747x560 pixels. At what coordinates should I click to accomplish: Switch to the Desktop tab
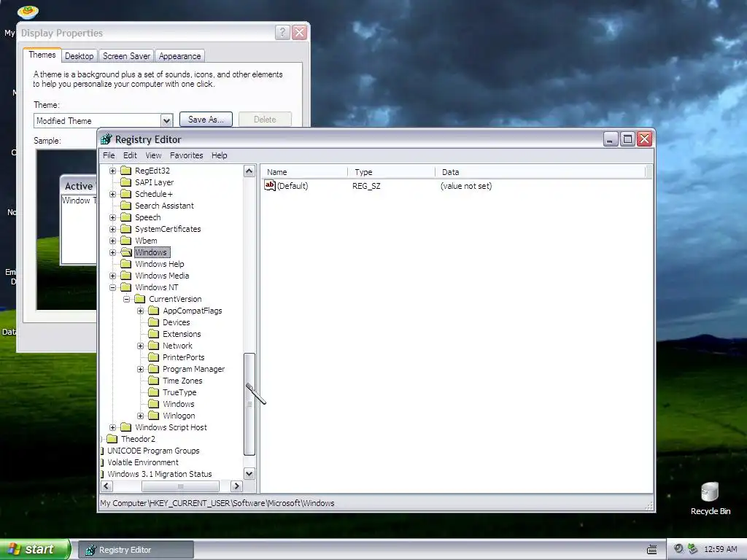coord(79,55)
